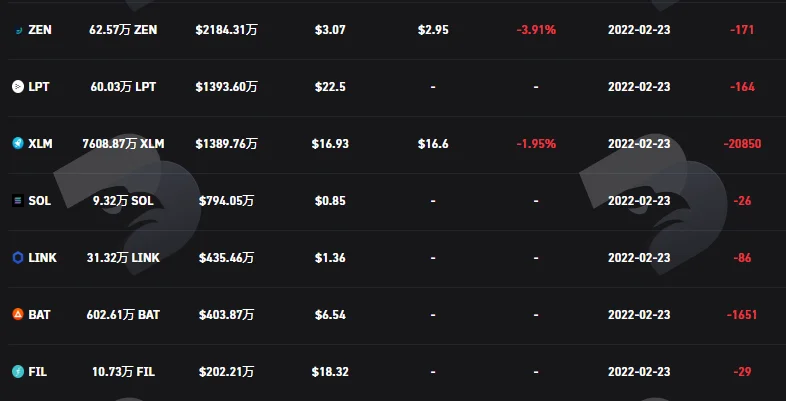
Task: Click the ZEN coin icon
Action: click(18, 30)
